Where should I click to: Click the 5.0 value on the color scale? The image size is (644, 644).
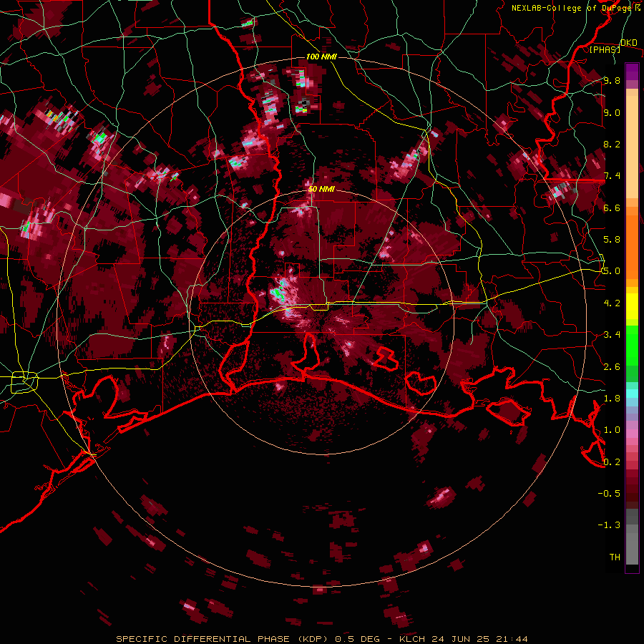tap(612, 271)
